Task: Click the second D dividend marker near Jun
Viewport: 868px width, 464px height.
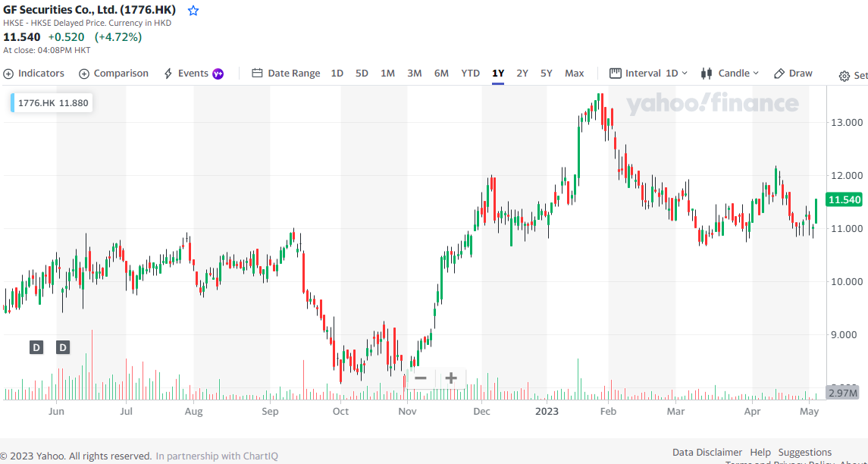Action: point(63,348)
